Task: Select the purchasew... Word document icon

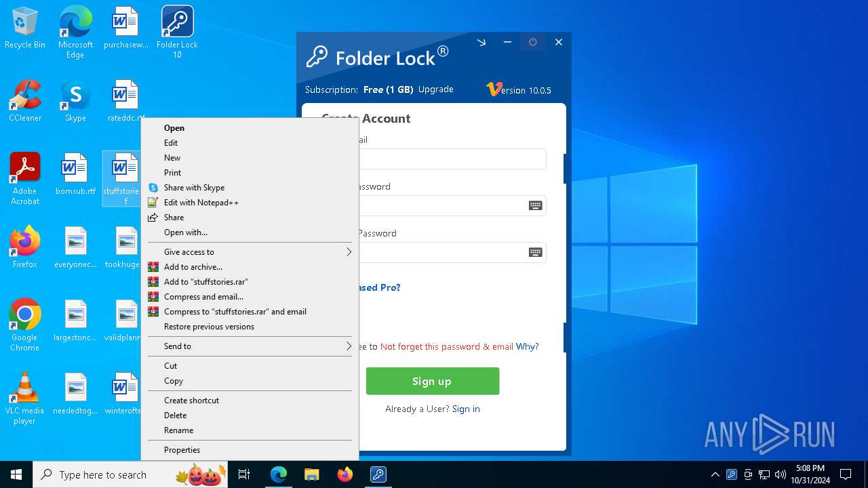Action: pyautogui.click(x=125, y=28)
